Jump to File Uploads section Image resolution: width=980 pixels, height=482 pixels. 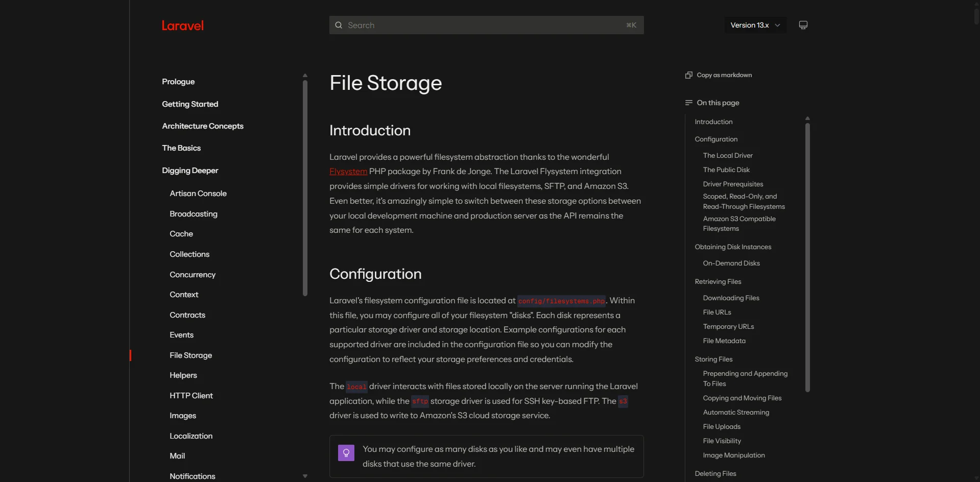pyautogui.click(x=722, y=427)
